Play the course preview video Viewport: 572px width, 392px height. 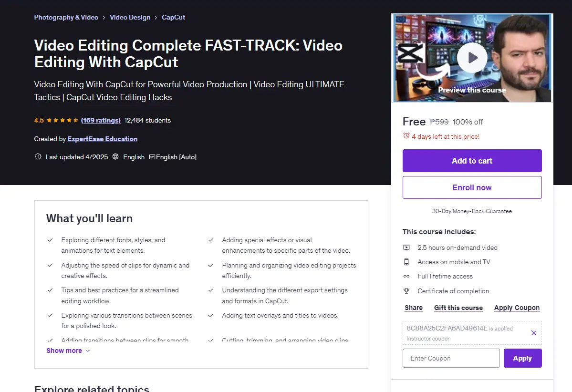(x=472, y=58)
